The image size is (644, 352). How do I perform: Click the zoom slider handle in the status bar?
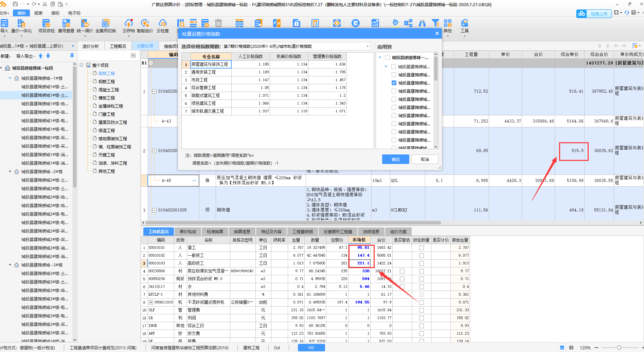(619, 348)
